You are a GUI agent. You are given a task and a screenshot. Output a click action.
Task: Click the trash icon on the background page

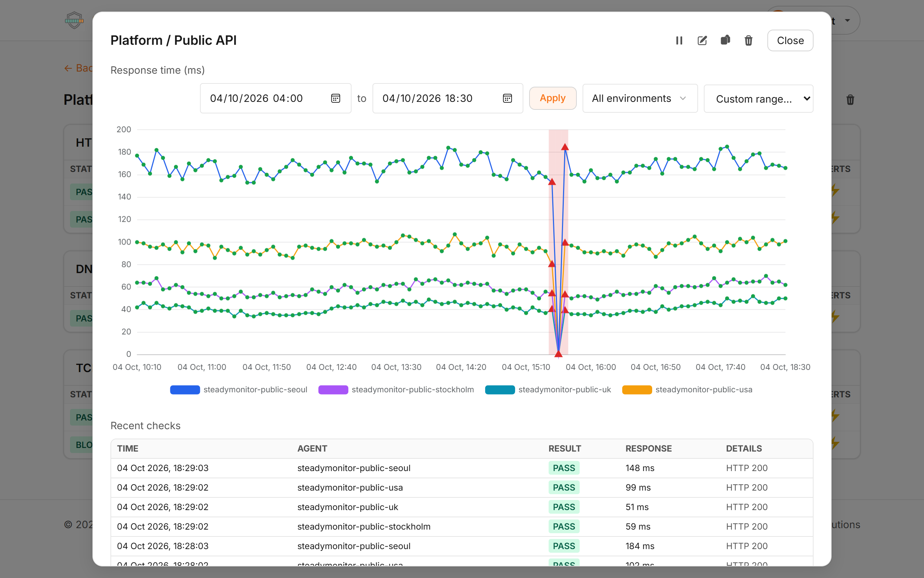pyautogui.click(x=850, y=100)
